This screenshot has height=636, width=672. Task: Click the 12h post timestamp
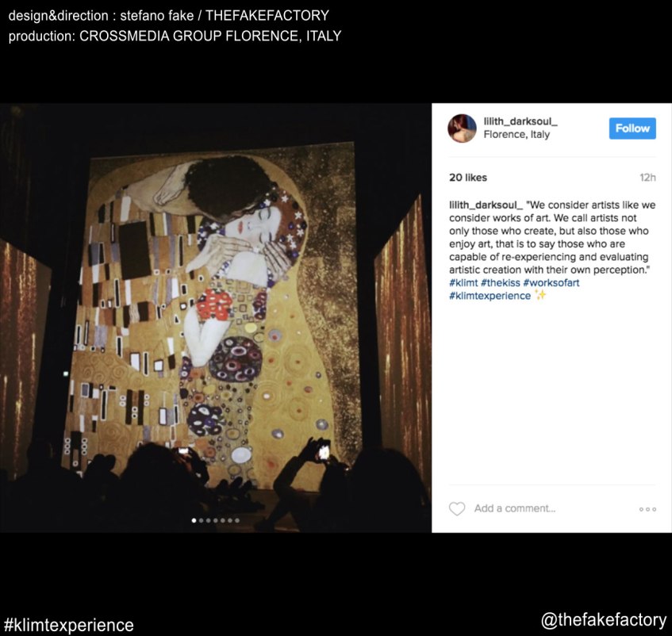click(647, 178)
